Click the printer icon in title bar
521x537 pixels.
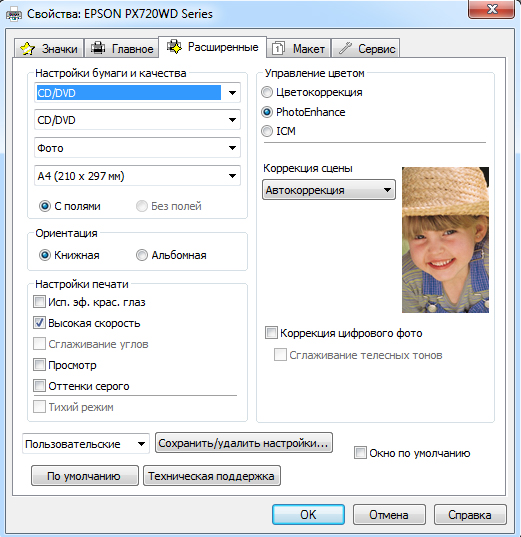[14, 14]
